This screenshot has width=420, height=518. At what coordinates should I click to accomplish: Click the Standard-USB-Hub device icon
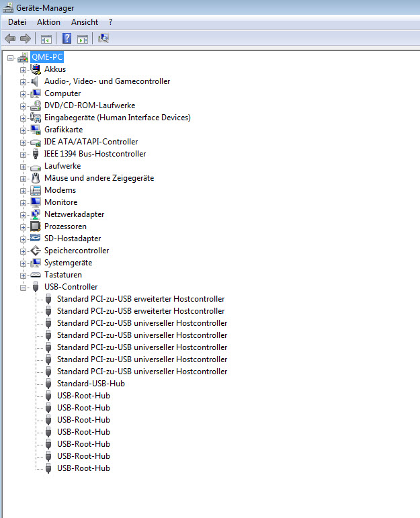[x=48, y=384]
